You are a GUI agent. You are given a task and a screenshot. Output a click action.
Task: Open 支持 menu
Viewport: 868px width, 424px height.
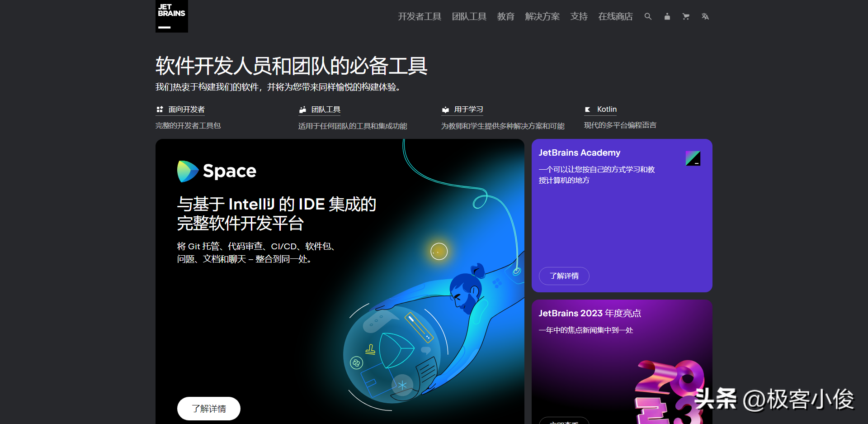point(579,17)
